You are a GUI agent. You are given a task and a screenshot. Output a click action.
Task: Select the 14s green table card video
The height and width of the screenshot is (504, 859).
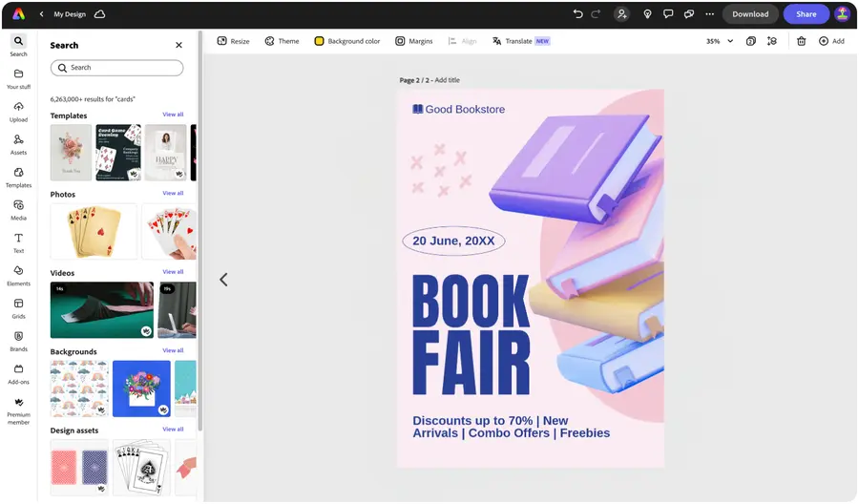point(102,310)
